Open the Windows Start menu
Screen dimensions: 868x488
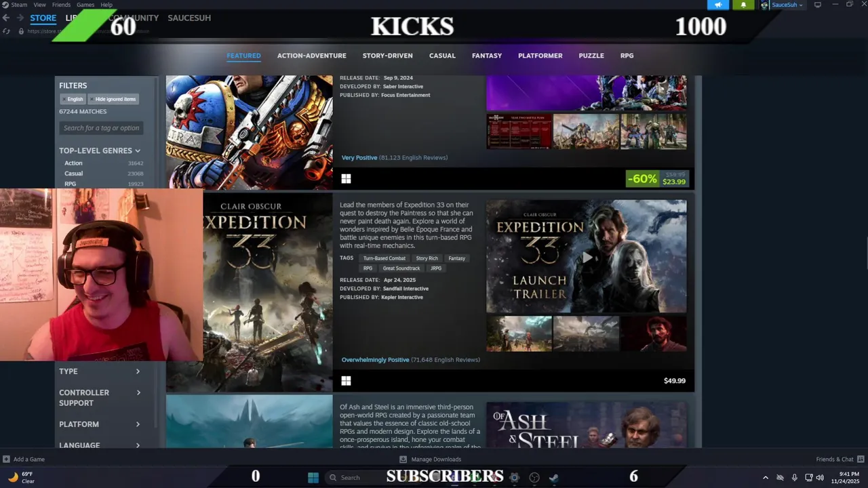click(313, 477)
